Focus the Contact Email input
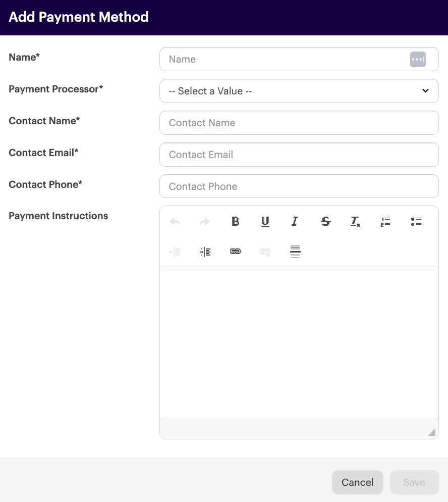The width and height of the screenshot is (448, 502). coord(299,155)
